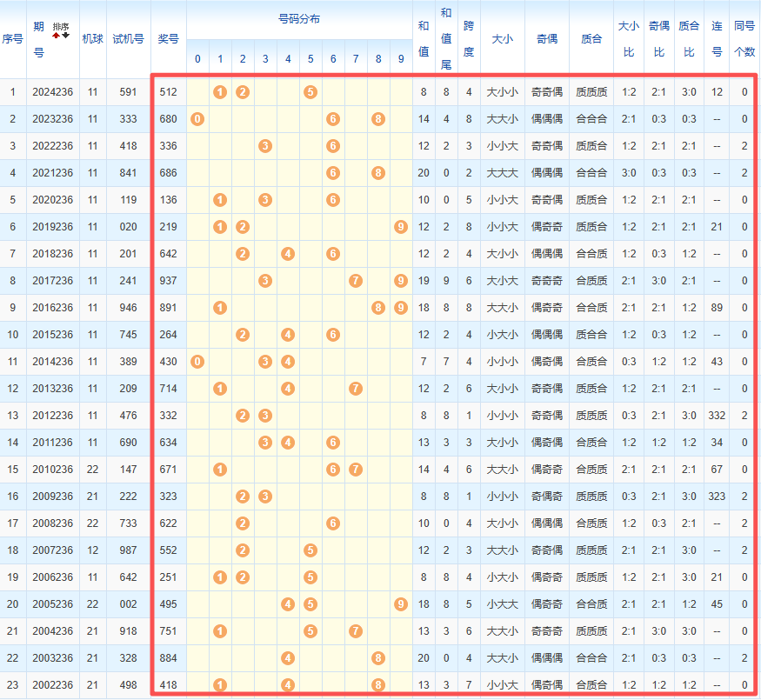Click digit 6 column header in 号码分布
761x700 pixels.
(333, 59)
